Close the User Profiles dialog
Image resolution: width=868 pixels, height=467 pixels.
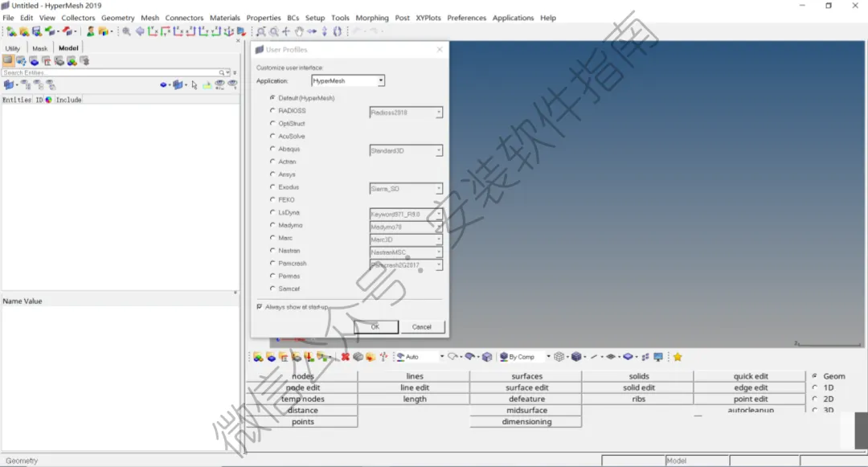coord(440,50)
